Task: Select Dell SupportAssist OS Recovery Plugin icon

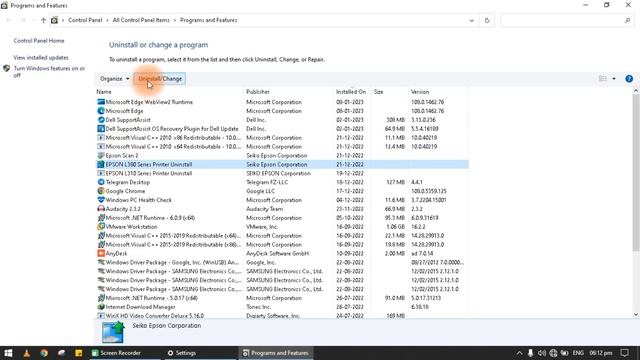Action: 101,129
